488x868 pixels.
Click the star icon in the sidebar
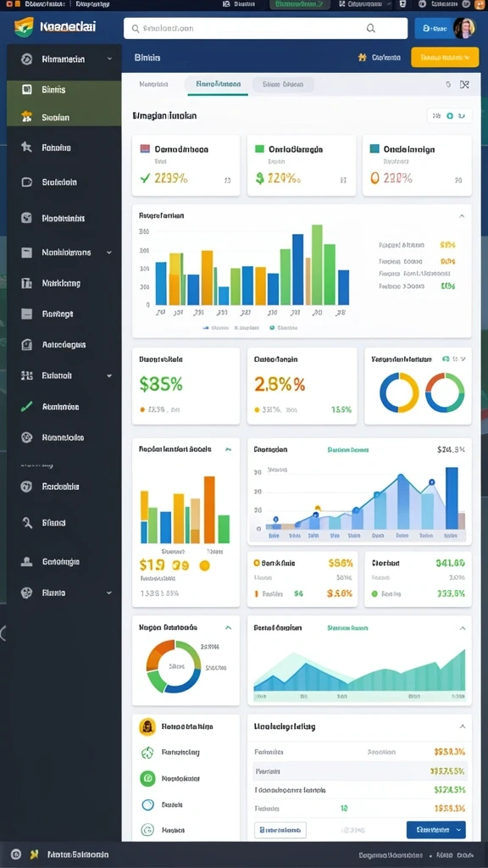pos(26,147)
